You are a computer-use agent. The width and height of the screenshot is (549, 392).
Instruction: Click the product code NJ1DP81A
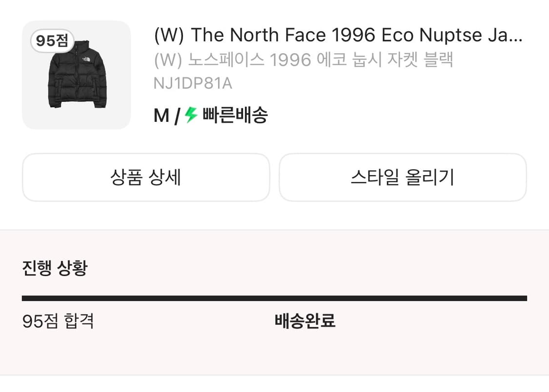[x=193, y=83]
